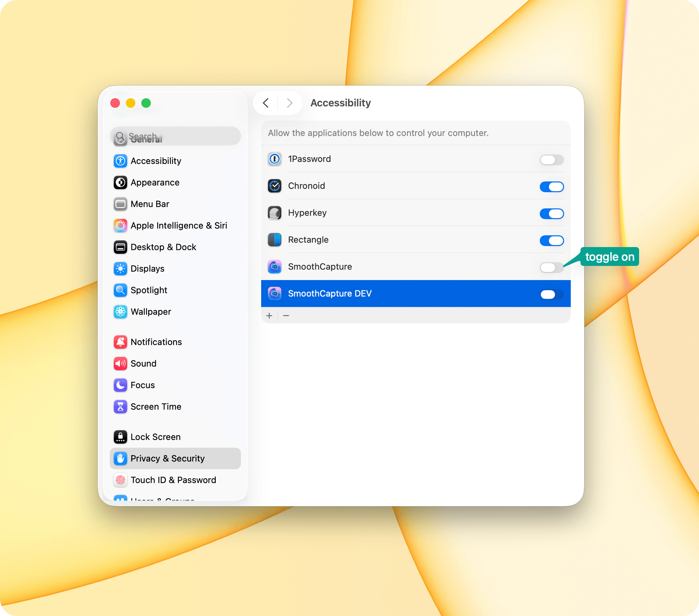The width and height of the screenshot is (699, 616).
Task: Select Menu Bar in the sidebar
Action: click(175, 204)
